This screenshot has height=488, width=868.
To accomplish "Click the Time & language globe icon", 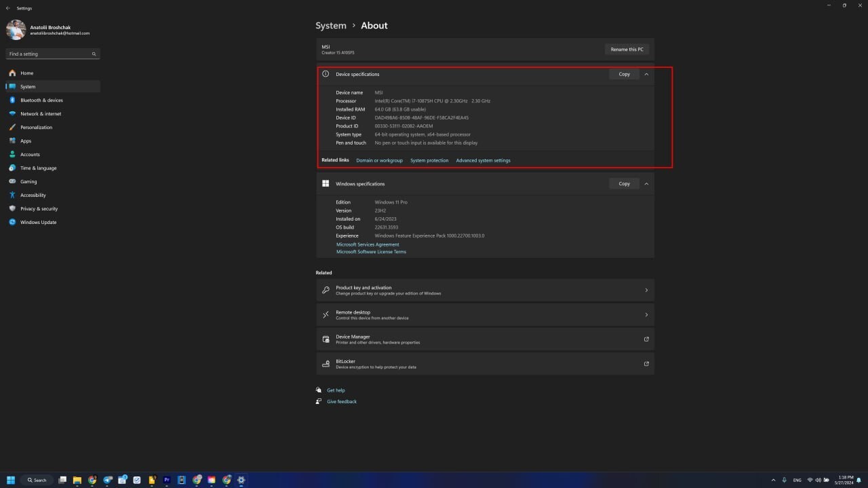I will (12, 168).
